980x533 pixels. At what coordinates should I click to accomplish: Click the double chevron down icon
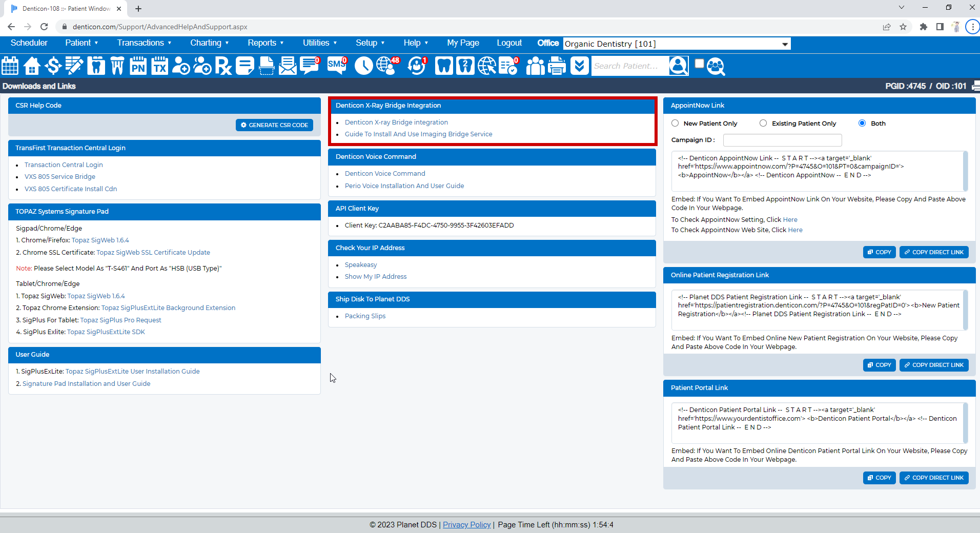(x=579, y=66)
